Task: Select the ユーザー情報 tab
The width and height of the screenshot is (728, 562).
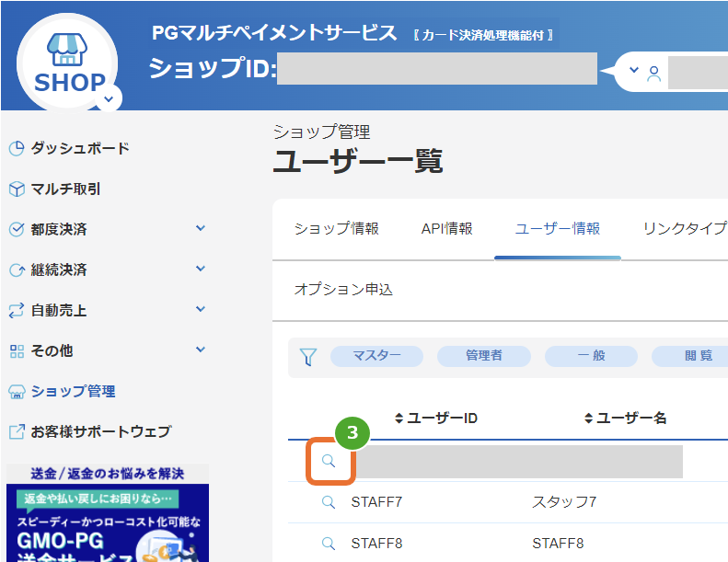Action: point(558,228)
